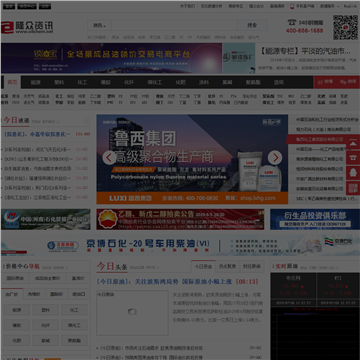This screenshot has height=360, width=360.
Task: Click the 隆众资讯 site logo
Action: (27, 27)
